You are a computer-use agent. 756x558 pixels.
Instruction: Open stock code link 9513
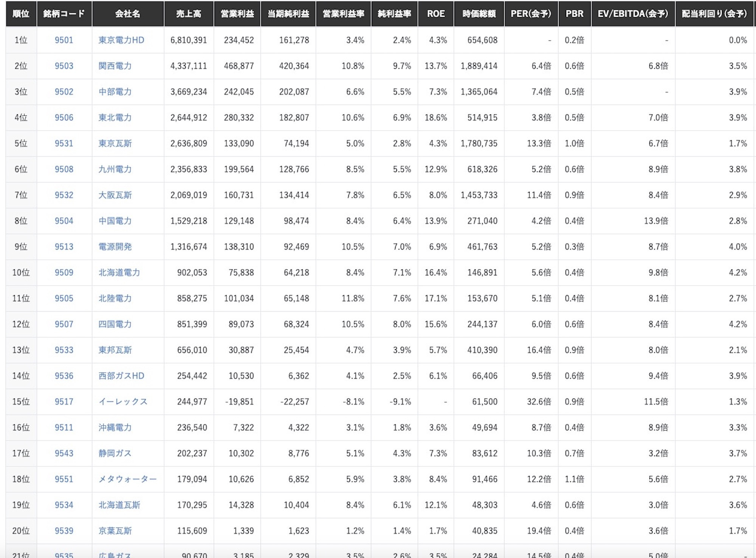(x=64, y=247)
